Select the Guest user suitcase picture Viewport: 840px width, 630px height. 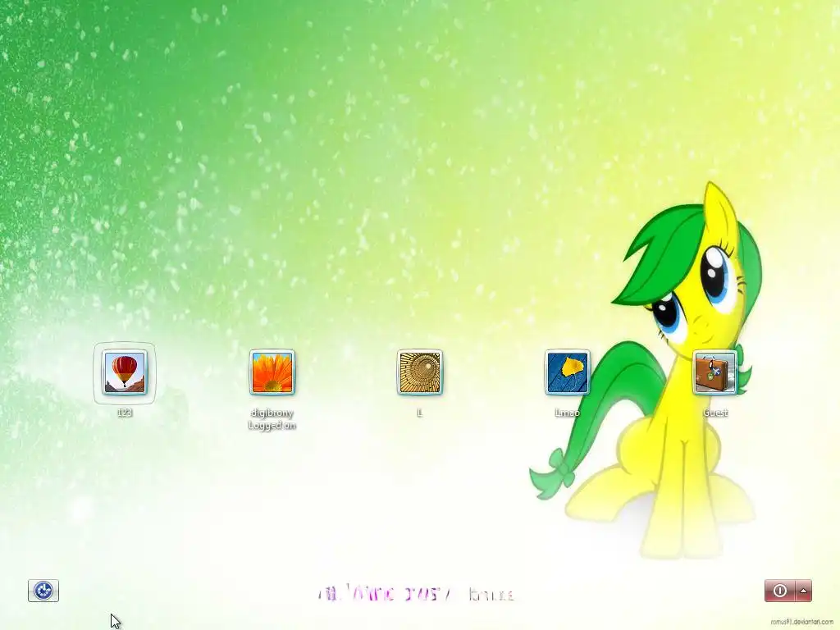[715, 373]
